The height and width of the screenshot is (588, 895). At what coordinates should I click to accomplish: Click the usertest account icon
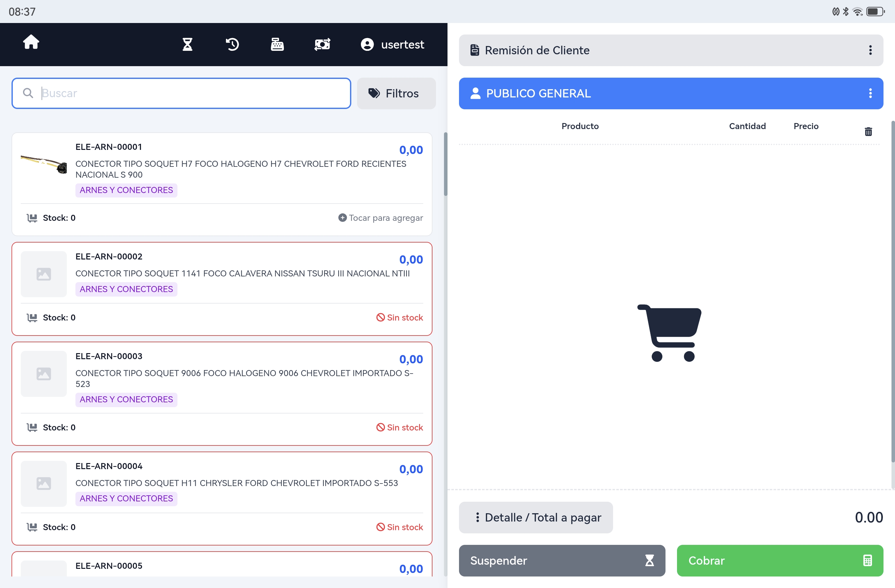point(367,44)
